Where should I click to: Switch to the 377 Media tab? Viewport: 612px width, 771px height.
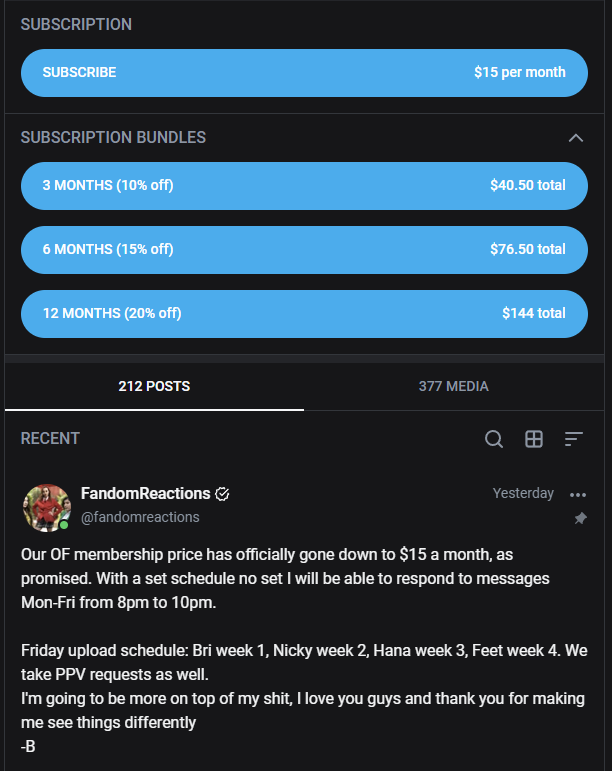pos(453,386)
